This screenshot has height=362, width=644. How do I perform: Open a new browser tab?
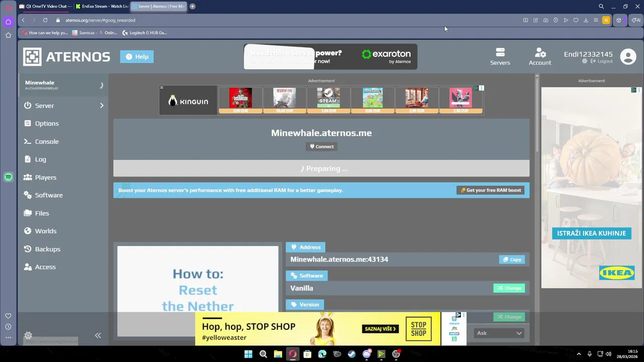pos(192,7)
